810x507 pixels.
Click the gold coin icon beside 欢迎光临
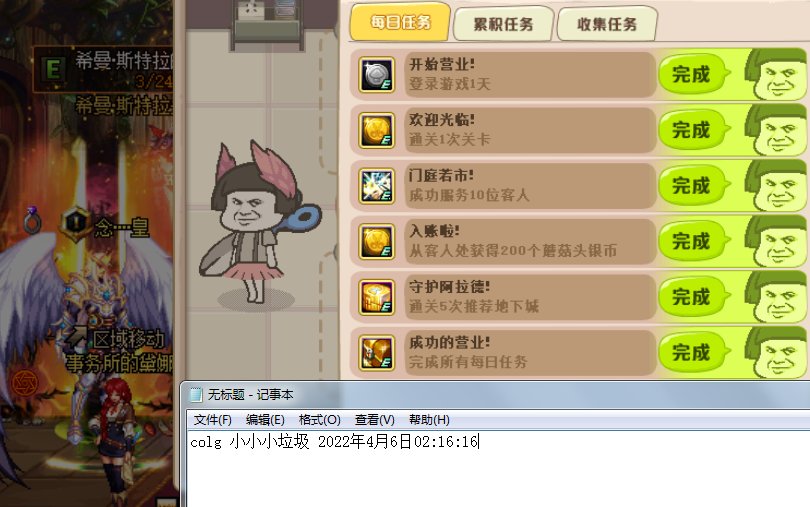pos(377,131)
